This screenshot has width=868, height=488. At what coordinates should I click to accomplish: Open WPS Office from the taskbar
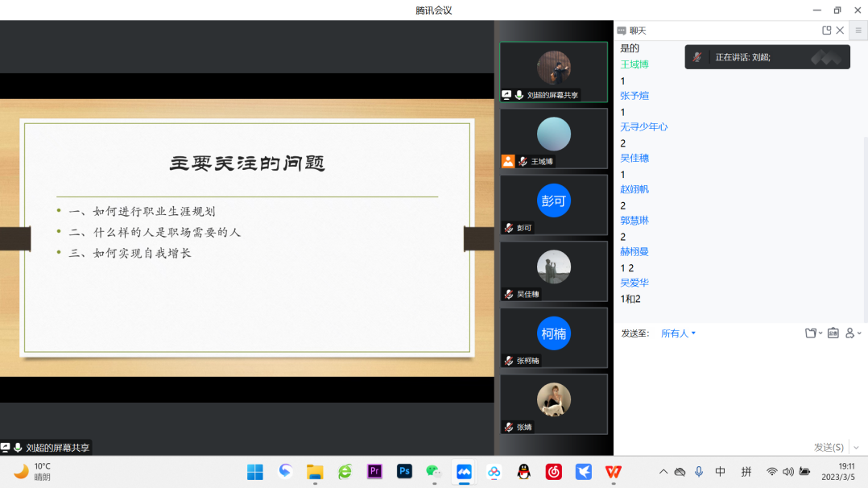coord(614,472)
